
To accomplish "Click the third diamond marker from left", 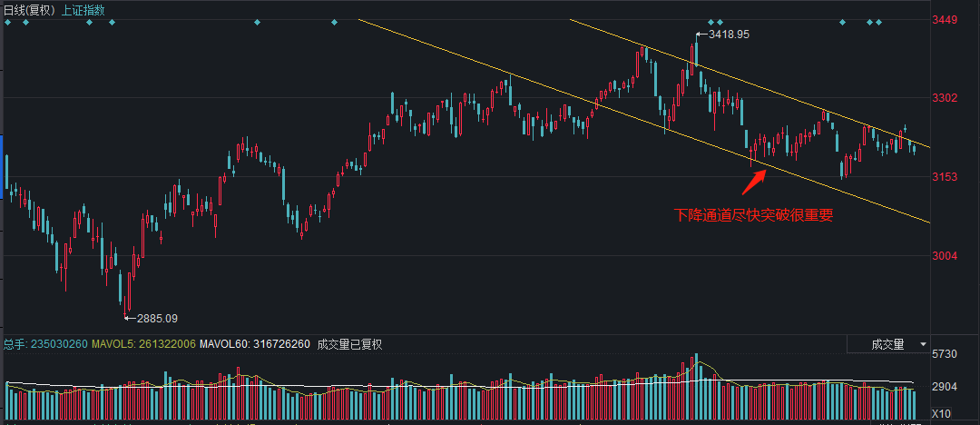I will pyautogui.click(x=89, y=23).
